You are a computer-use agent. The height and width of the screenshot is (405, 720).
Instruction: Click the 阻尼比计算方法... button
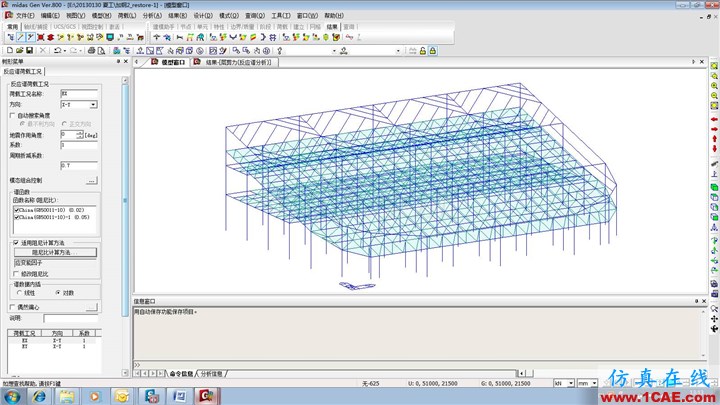click(x=56, y=252)
